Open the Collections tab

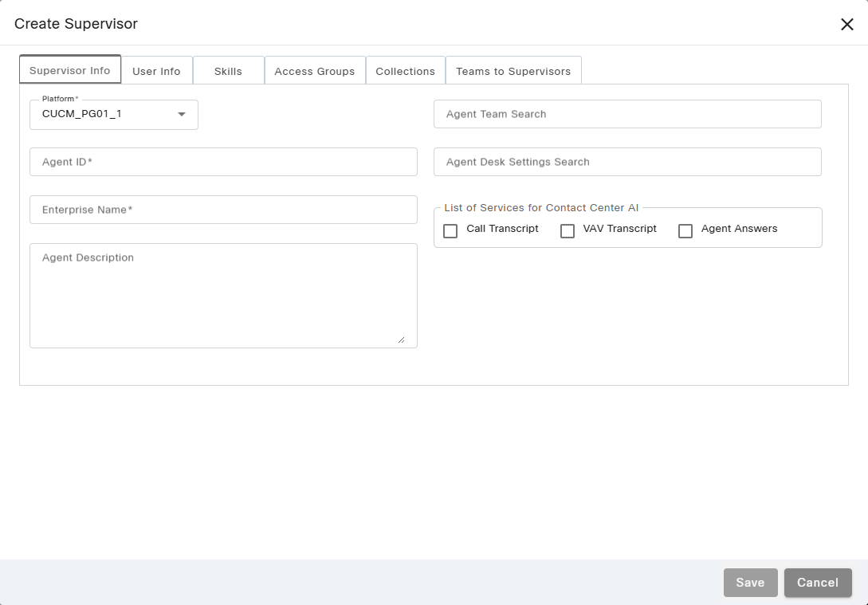[405, 71]
